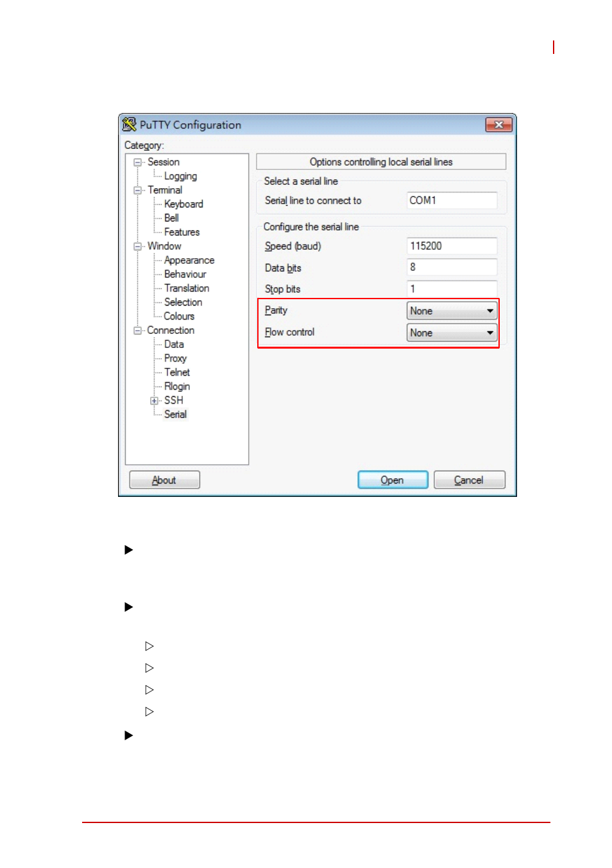Click the About button
Image resolution: width=612 pixels, height=868 pixels.
coord(164,480)
